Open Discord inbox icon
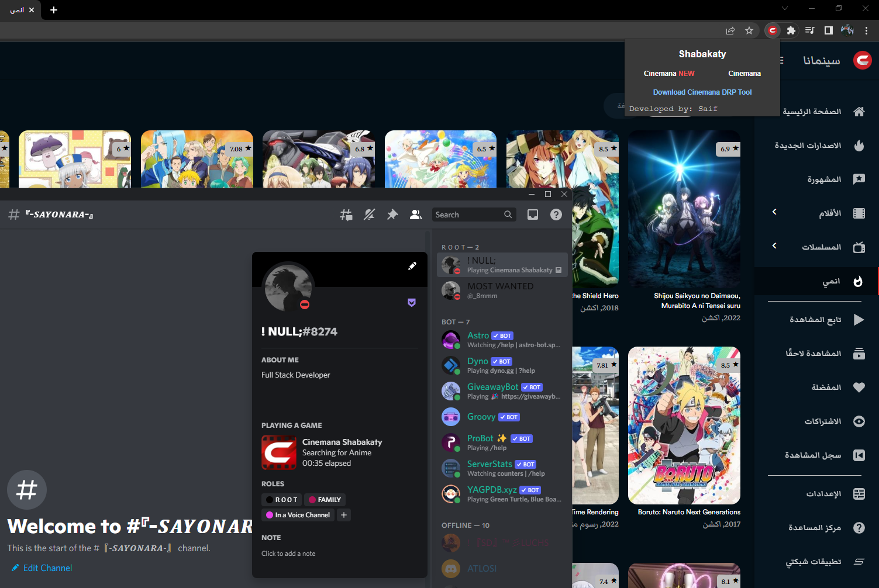This screenshot has height=588, width=879. (x=533, y=215)
